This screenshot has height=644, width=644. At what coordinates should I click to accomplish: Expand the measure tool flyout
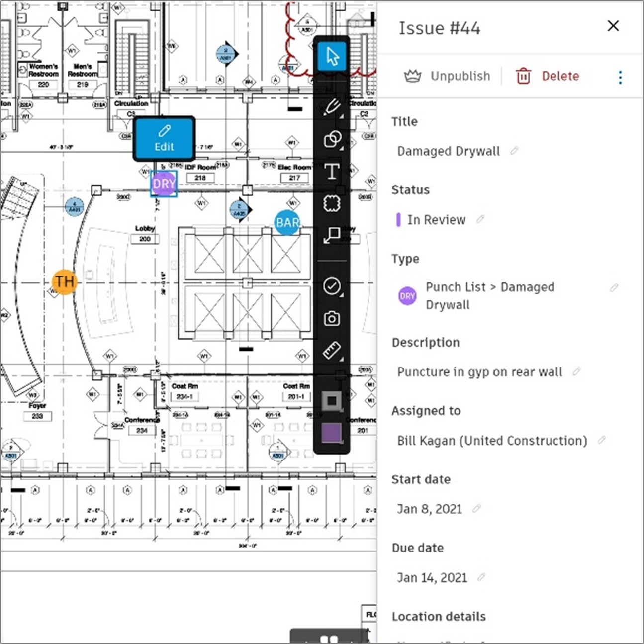(342, 360)
